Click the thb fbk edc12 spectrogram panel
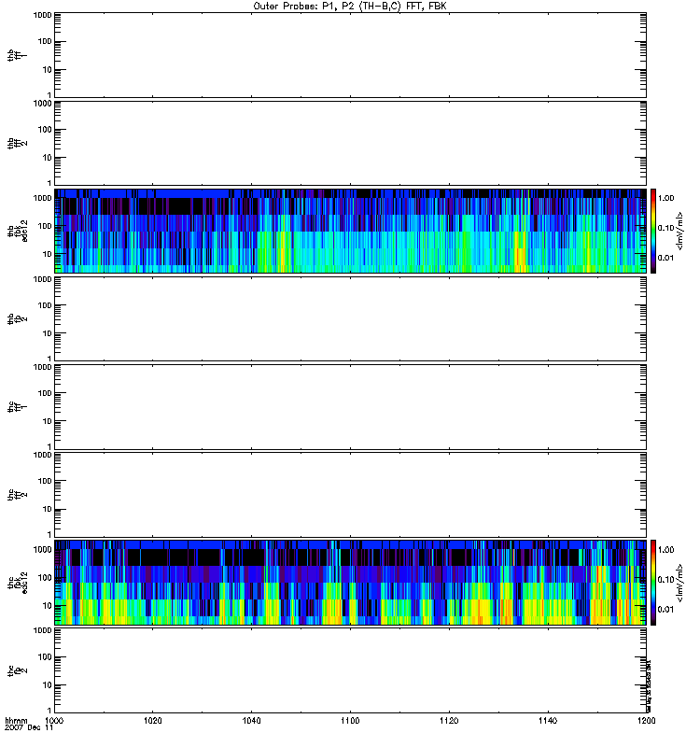The height and width of the screenshot is (747, 700). [x=349, y=231]
